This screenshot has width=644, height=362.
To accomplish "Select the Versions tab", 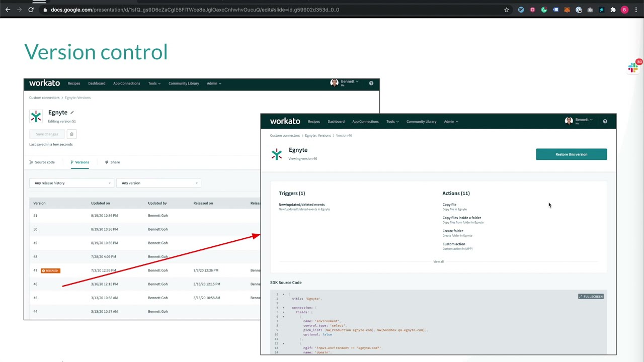I will pyautogui.click(x=79, y=162).
